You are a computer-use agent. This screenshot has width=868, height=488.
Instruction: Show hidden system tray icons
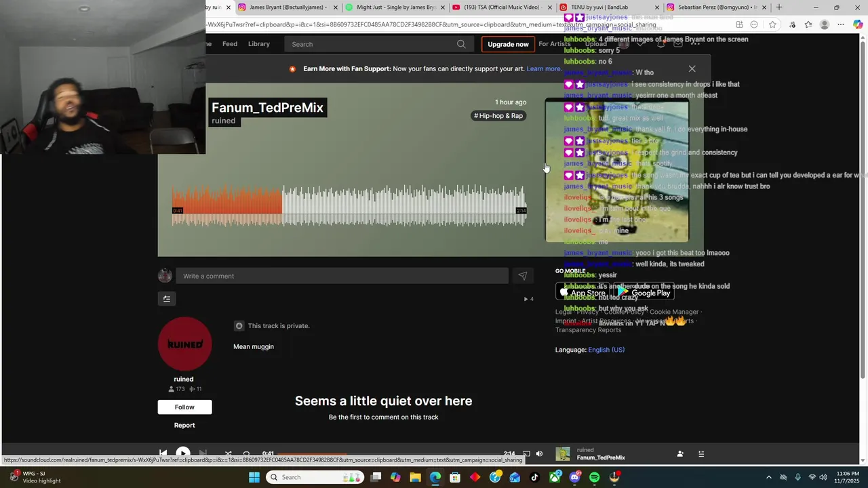coord(768,477)
